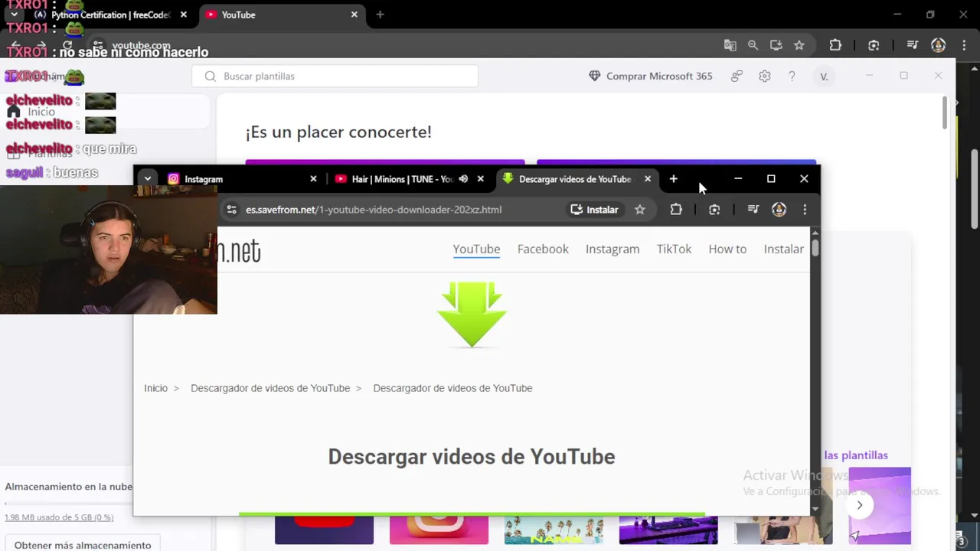Open media controls icon in savefrom window
980x551 pixels.
click(x=753, y=210)
